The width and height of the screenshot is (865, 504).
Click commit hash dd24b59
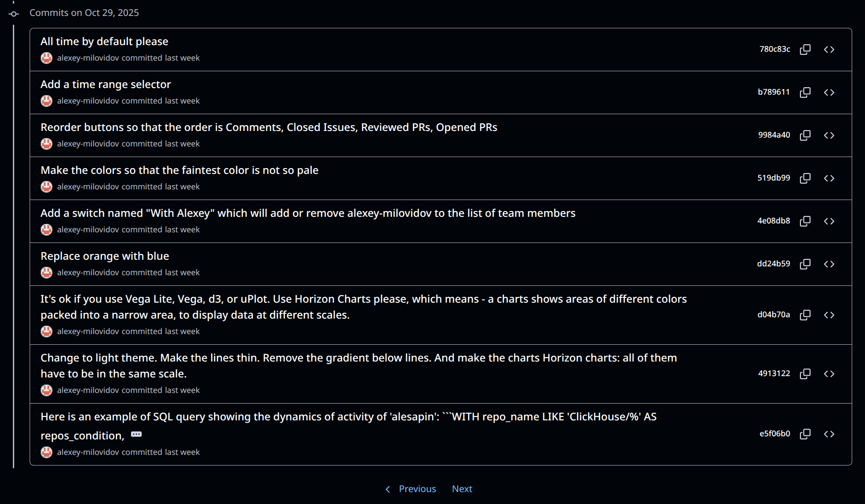click(x=773, y=264)
